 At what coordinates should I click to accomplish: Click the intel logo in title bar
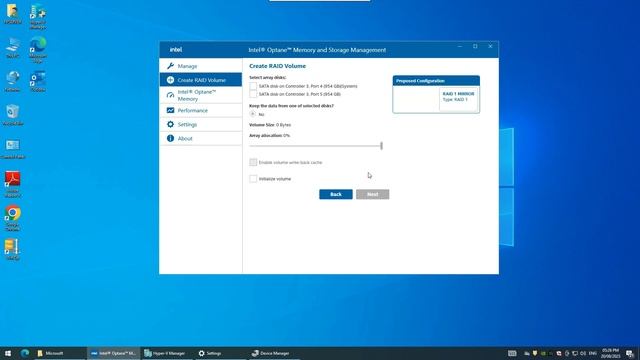[x=176, y=50]
